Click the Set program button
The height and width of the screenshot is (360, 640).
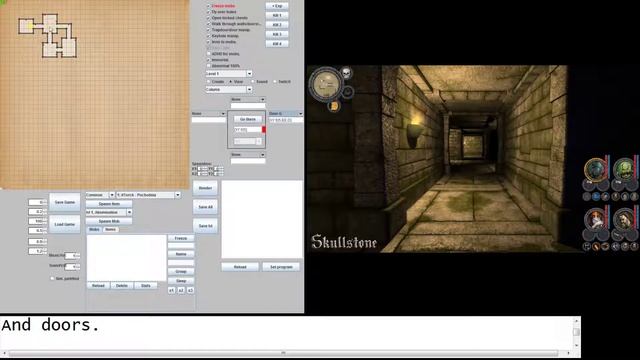click(281, 267)
